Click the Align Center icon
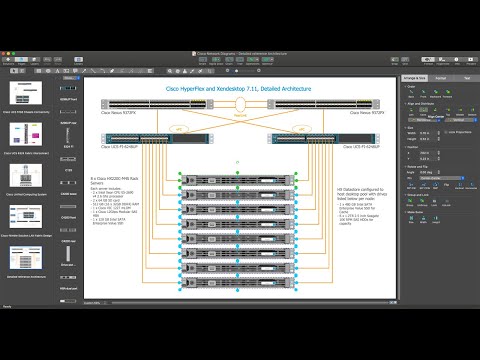The width and height of the screenshot is (480, 360). point(423,111)
